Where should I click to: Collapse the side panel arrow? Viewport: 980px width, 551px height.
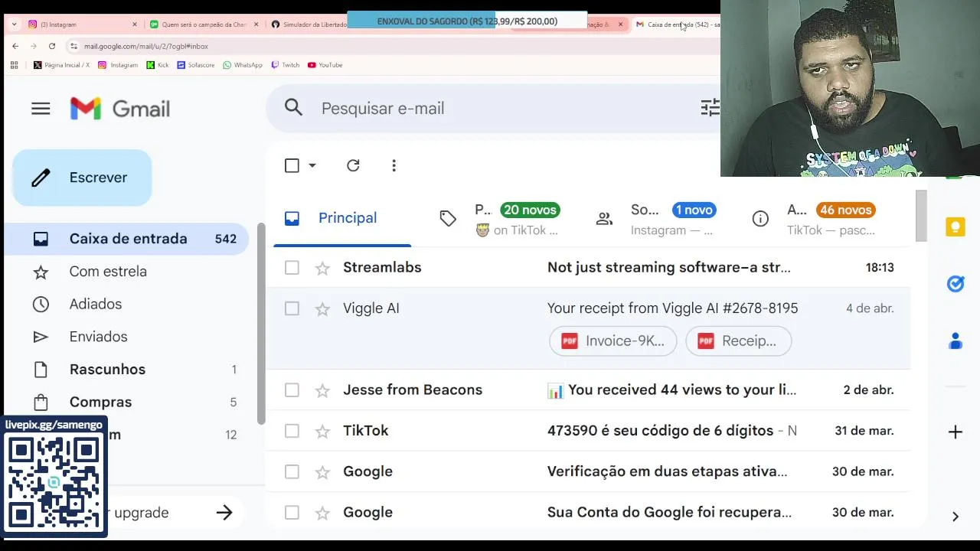955,517
